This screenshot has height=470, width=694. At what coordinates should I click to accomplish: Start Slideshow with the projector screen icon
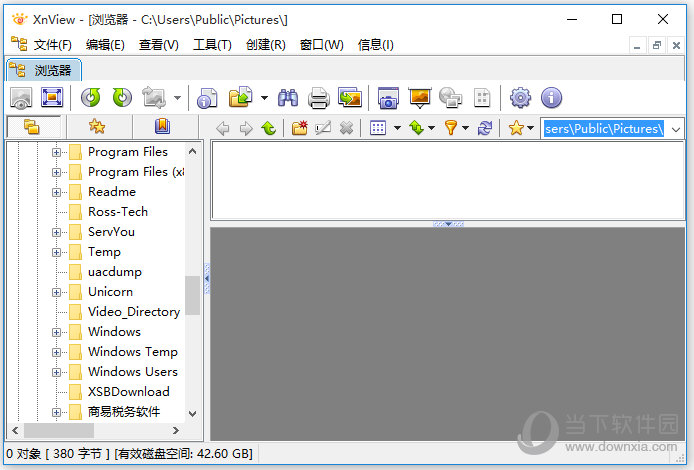[420, 98]
